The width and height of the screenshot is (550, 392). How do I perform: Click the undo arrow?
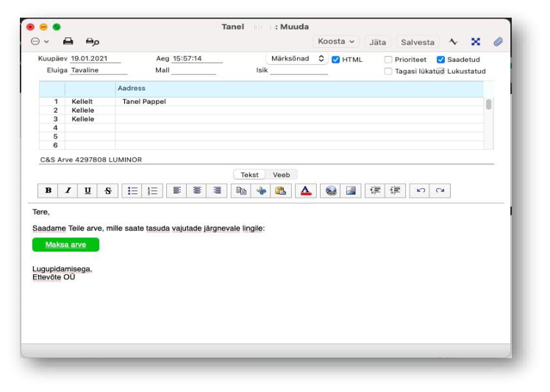(x=420, y=190)
